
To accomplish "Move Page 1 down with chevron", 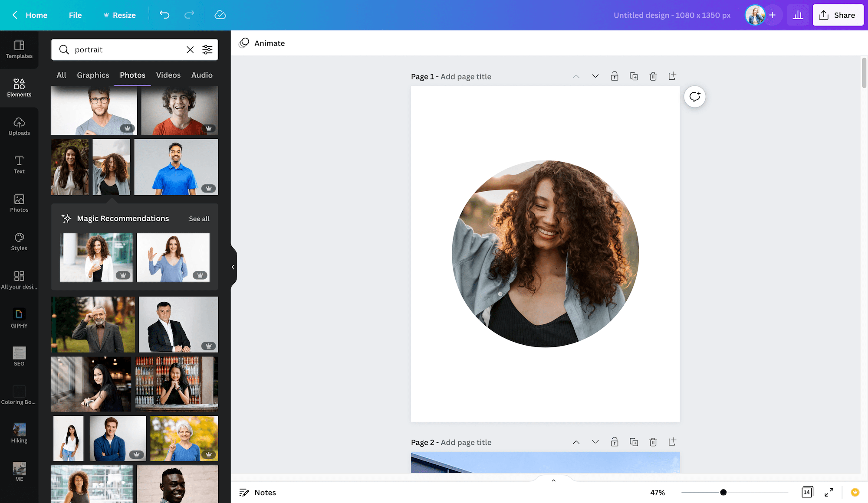I will coord(595,76).
